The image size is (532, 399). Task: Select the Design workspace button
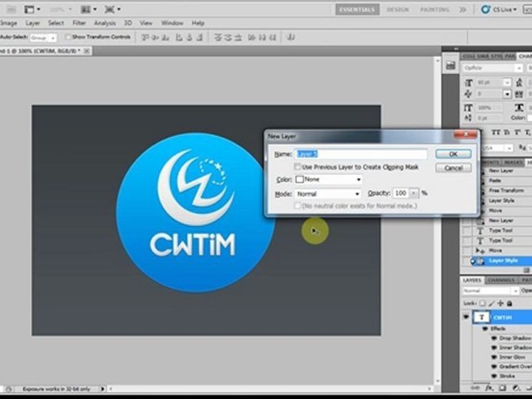tap(398, 9)
